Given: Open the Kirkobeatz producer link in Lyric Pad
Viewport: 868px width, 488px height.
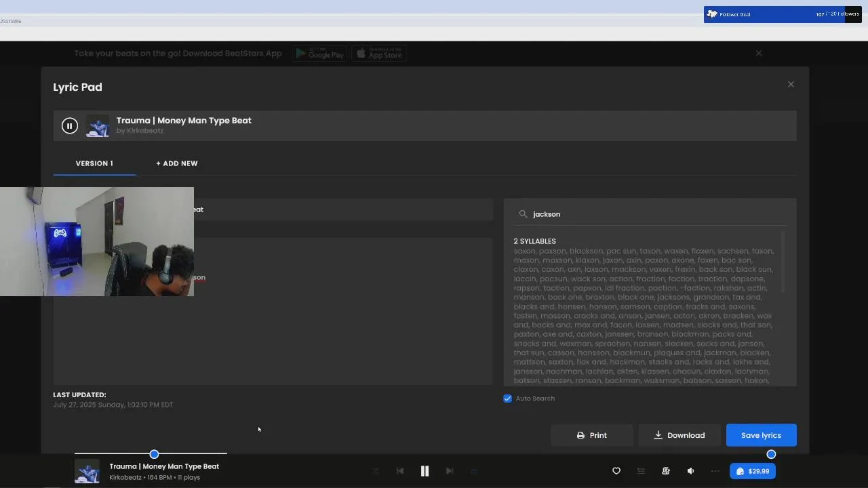Looking at the screenshot, I should pos(145,131).
